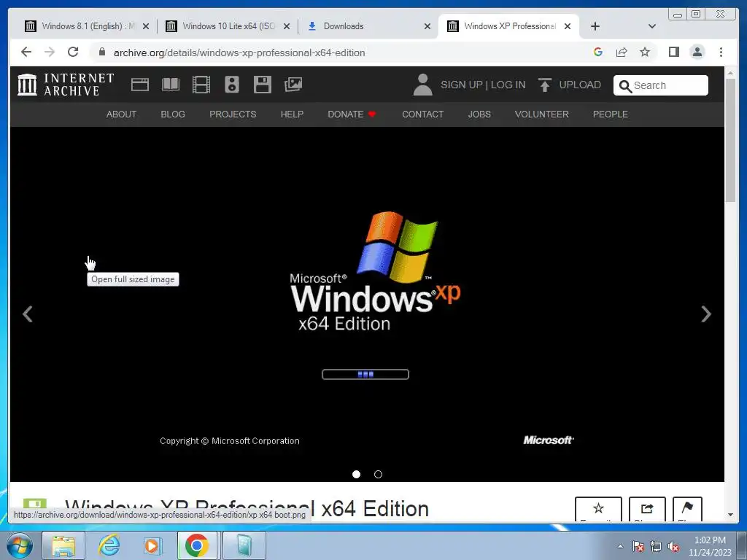Click LOG IN link
The width and height of the screenshot is (747, 560).
coord(508,85)
